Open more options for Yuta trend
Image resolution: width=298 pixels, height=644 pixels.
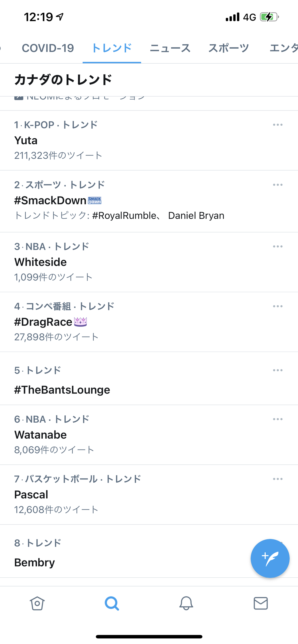[278, 125]
